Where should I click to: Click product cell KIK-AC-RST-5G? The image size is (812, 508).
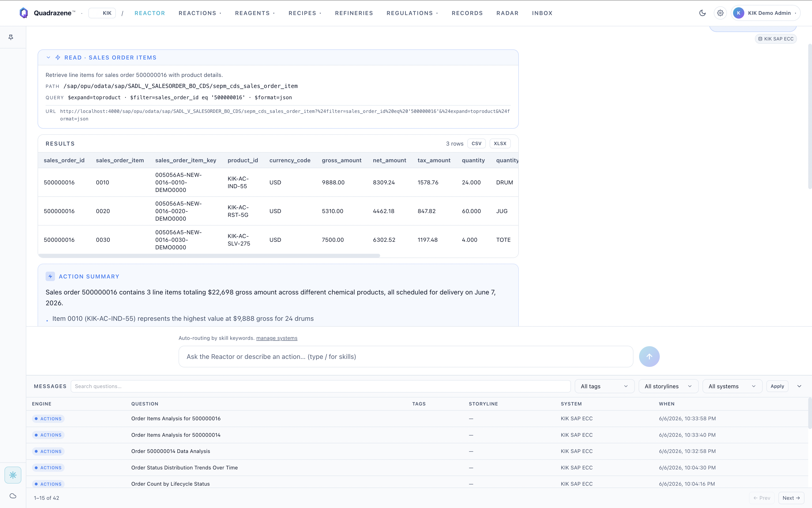pyautogui.click(x=238, y=211)
